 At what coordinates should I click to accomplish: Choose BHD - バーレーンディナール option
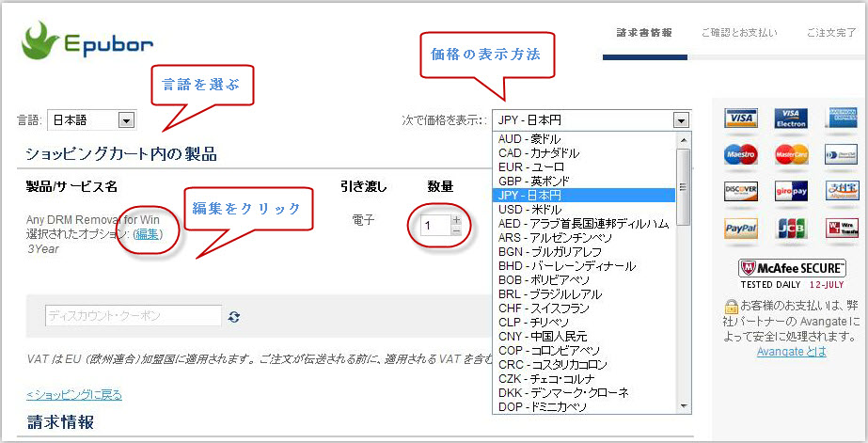click(x=585, y=266)
